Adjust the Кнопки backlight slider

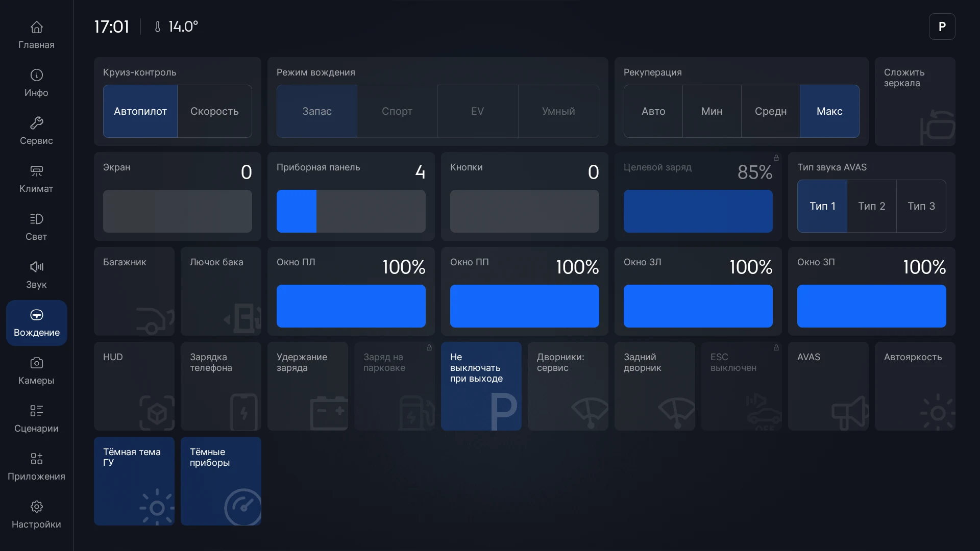point(525,211)
